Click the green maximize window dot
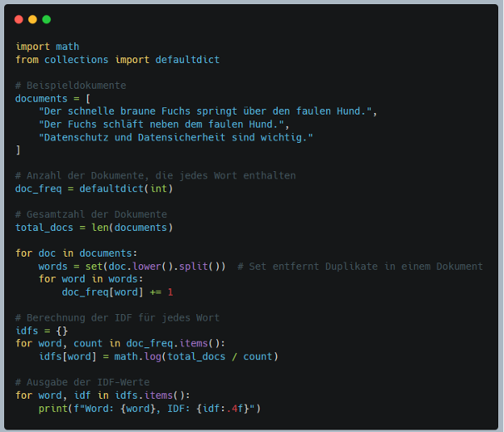The image size is (504, 432). [47, 20]
